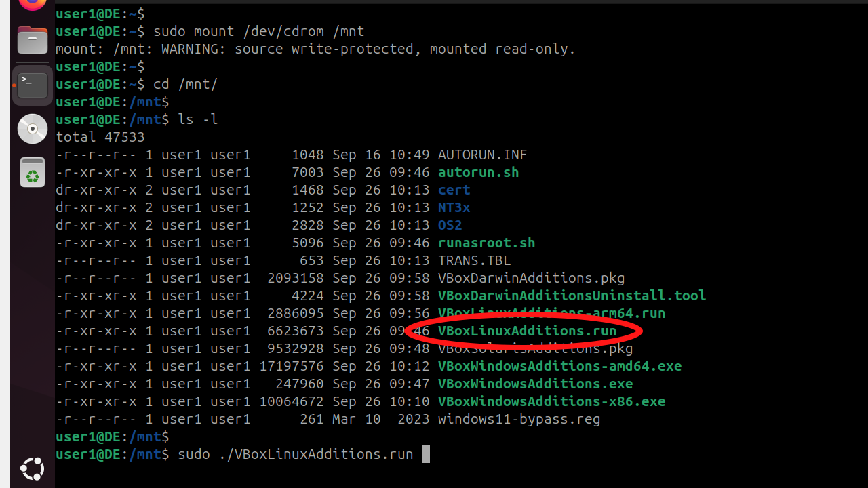Select the Terminal icon in the dock

pos(32,85)
